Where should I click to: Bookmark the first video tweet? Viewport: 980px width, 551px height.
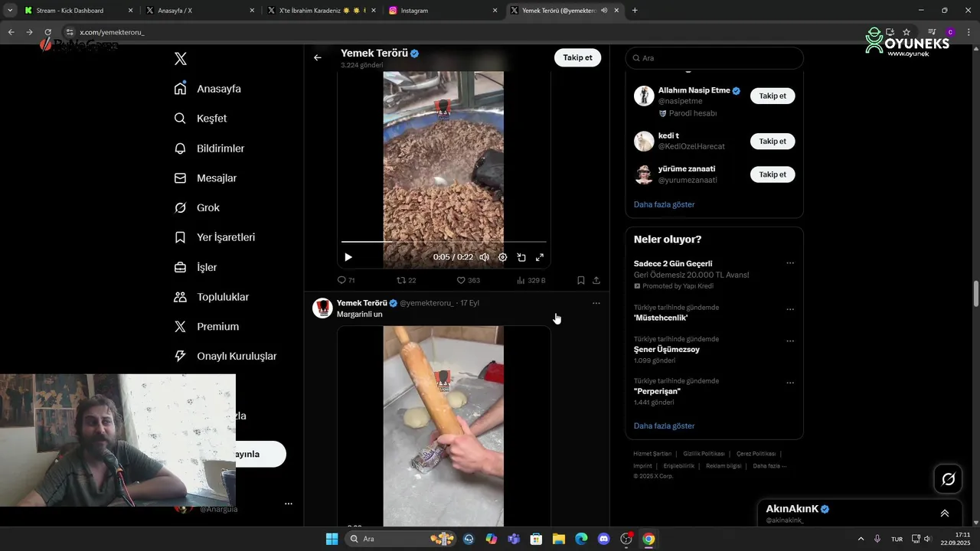click(581, 281)
